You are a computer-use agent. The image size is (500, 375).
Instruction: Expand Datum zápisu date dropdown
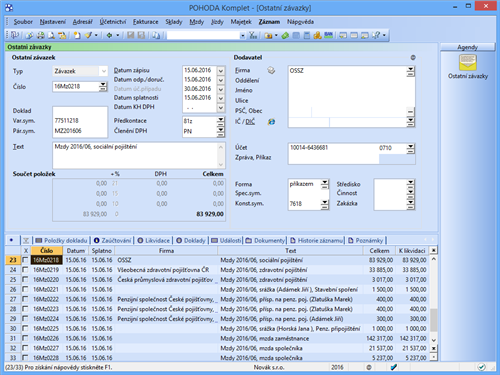pyautogui.click(x=221, y=71)
